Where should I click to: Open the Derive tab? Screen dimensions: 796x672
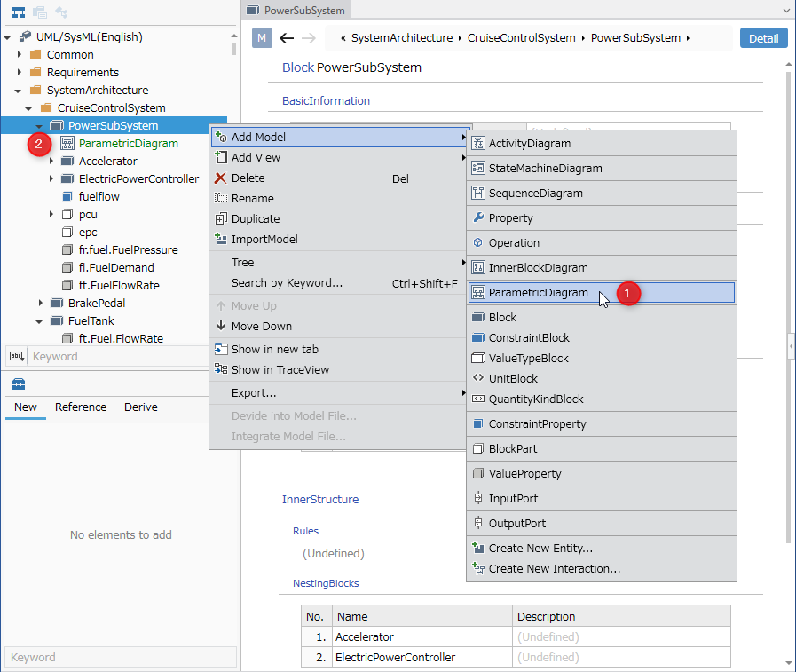click(x=141, y=407)
